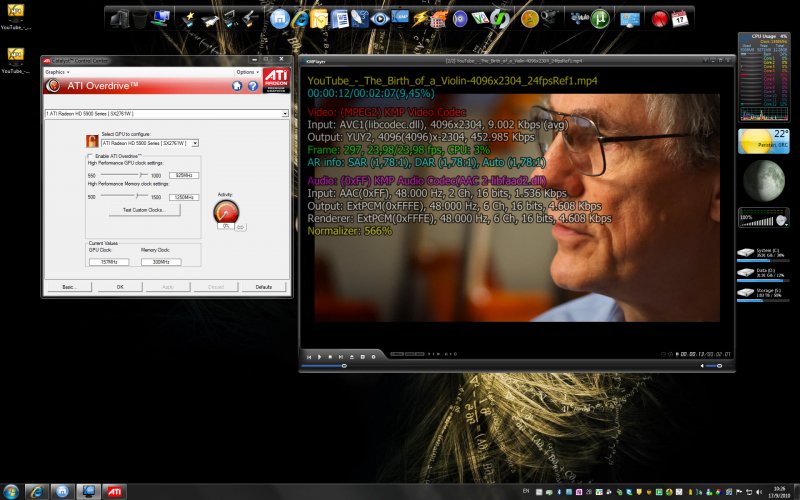The image size is (800, 500).
Task: Launch the lightning bolt app in the top dock
Action: [419, 19]
